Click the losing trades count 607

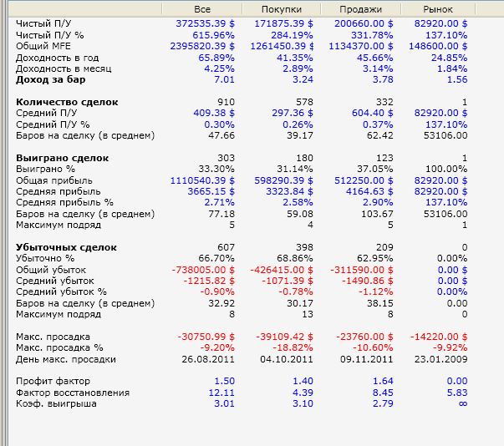(x=226, y=247)
